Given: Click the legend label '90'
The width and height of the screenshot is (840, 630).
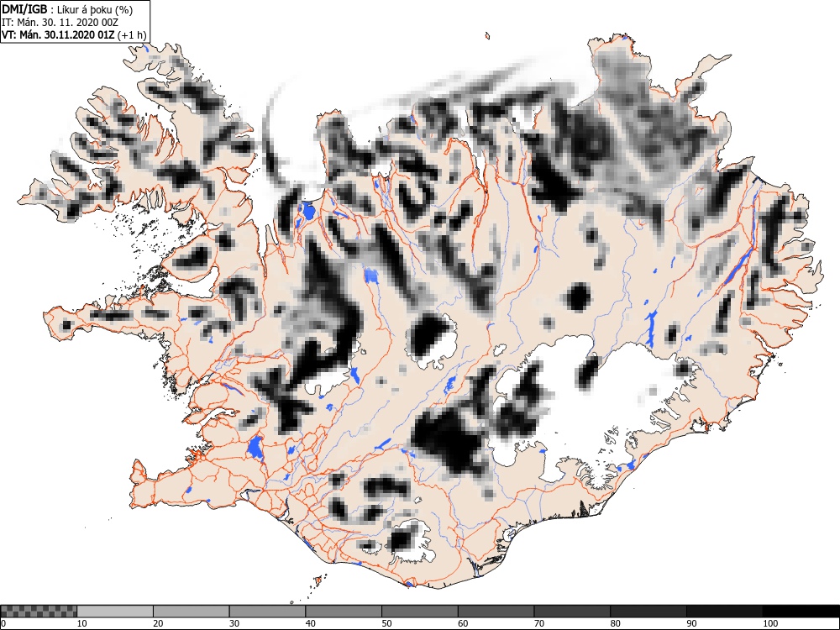Looking at the screenshot, I should coord(691,623).
